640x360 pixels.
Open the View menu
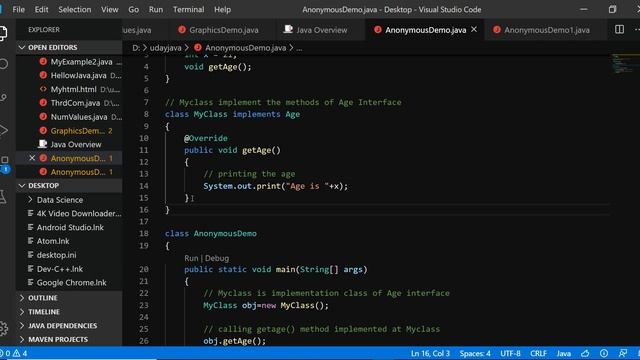point(110,9)
